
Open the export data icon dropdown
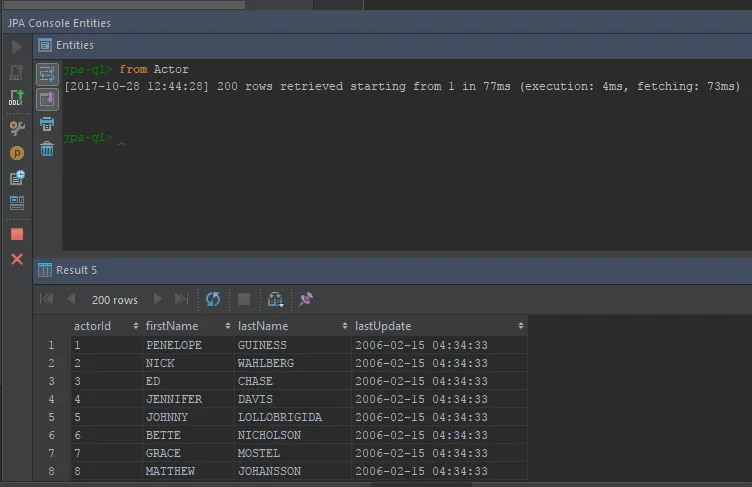tap(275, 299)
